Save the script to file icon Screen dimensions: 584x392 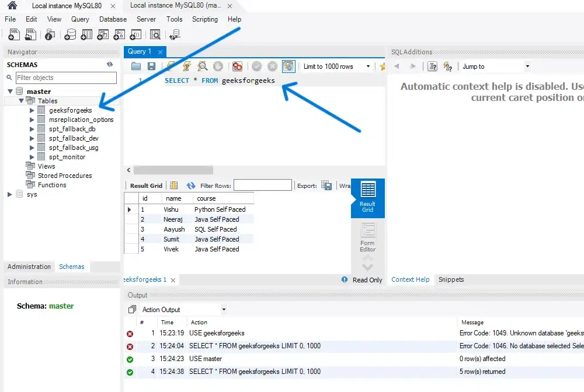[151, 66]
